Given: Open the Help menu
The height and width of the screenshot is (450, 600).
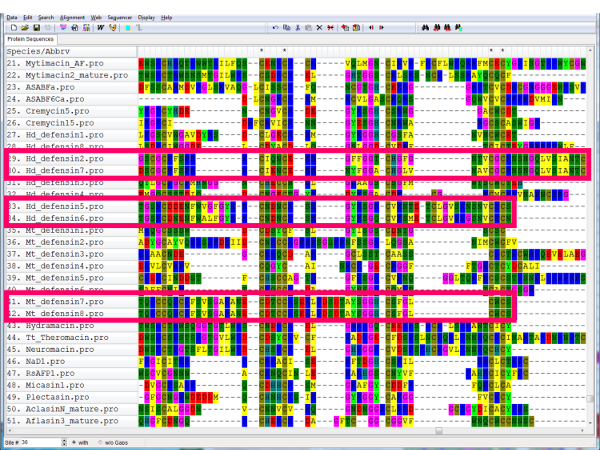Looking at the screenshot, I should point(166,17).
